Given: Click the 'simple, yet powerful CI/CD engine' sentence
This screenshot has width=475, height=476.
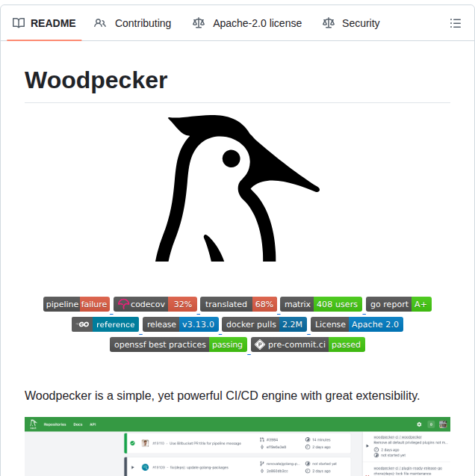Looking at the screenshot, I should 222,396.
